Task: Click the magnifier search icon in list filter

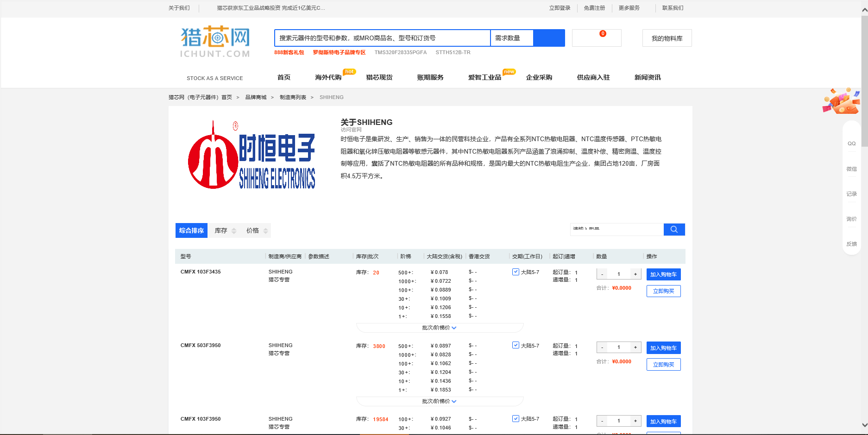Action: click(x=674, y=230)
